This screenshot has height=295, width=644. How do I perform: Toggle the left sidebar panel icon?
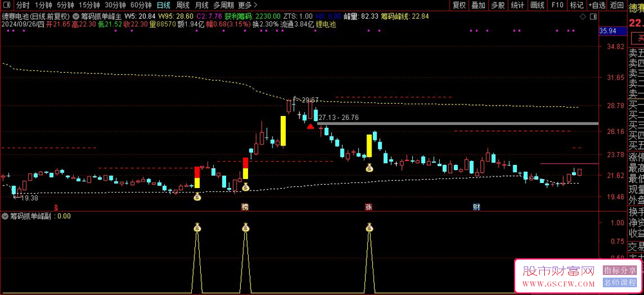8,5
